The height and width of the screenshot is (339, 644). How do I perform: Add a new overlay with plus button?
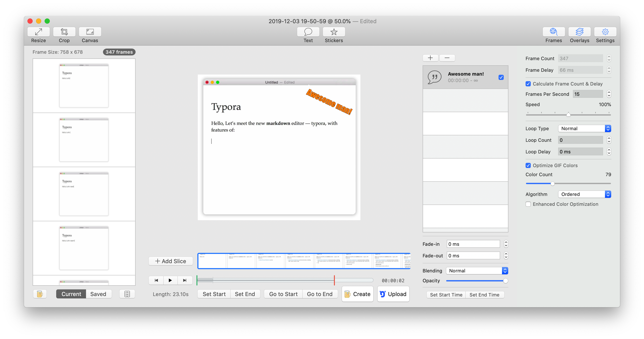(x=430, y=58)
